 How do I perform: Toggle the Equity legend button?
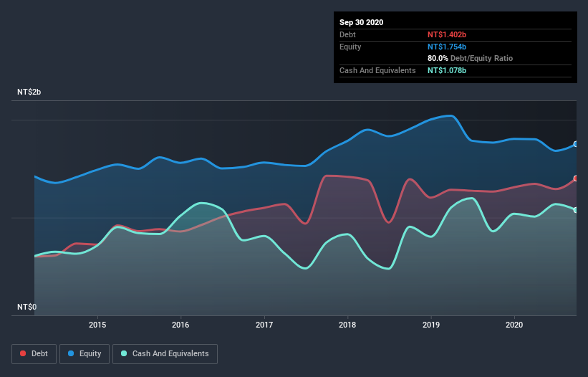point(85,354)
